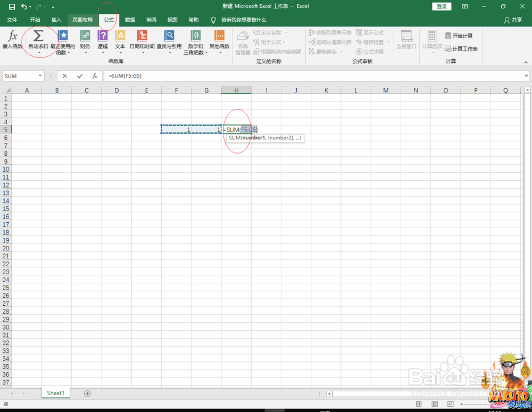Viewport: 532px width, 412px height.
Task: Open the 插入 Insert tab
Action: point(56,20)
